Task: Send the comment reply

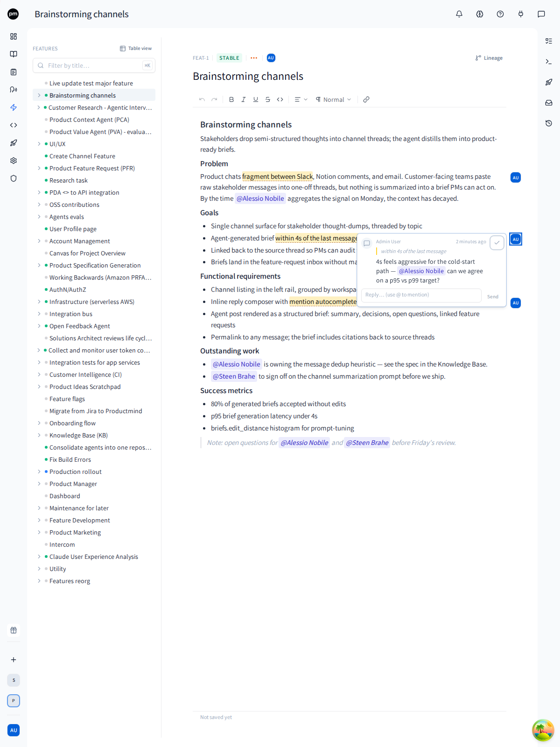Action: 493,296
